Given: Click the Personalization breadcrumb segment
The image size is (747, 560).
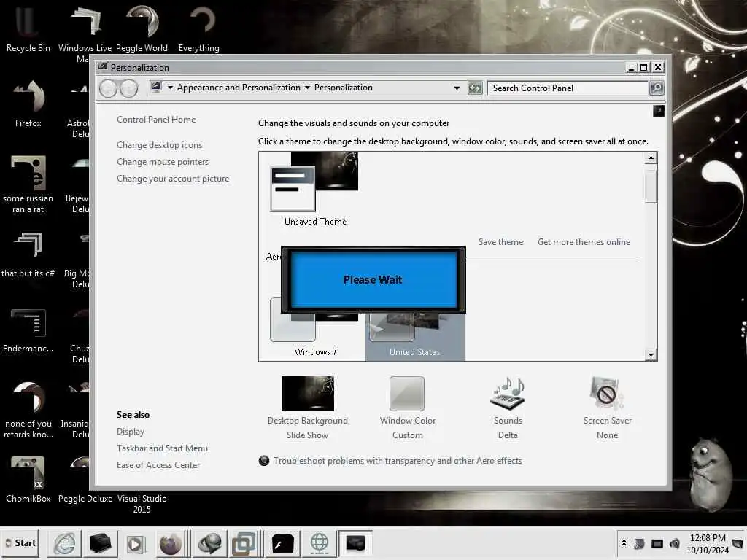Looking at the screenshot, I should click(343, 87).
